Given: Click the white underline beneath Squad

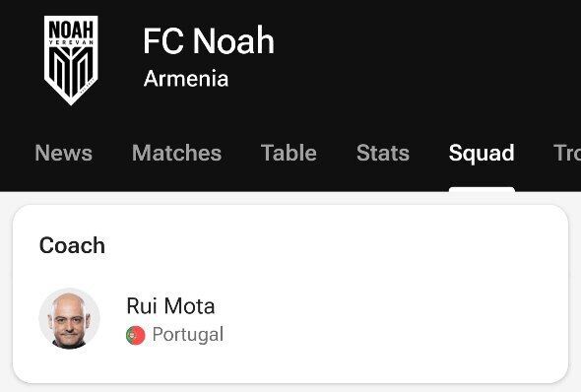Looking at the screenshot, I should [482, 189].
